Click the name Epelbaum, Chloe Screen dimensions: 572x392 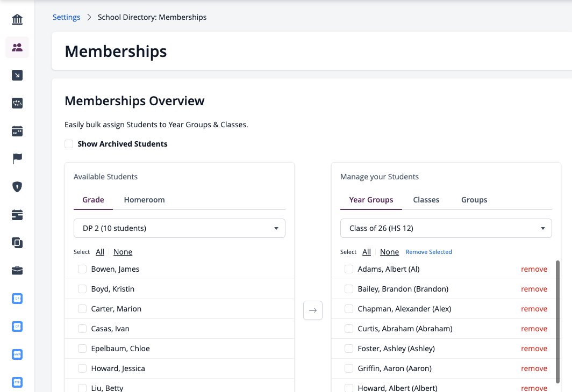(x=120, y=349)
